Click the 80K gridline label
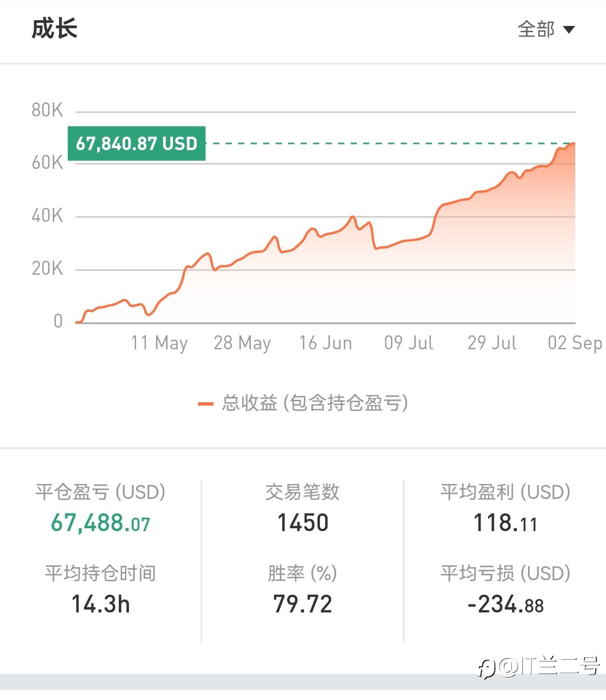This screenshot has width=606, height=700. point(47,110)
